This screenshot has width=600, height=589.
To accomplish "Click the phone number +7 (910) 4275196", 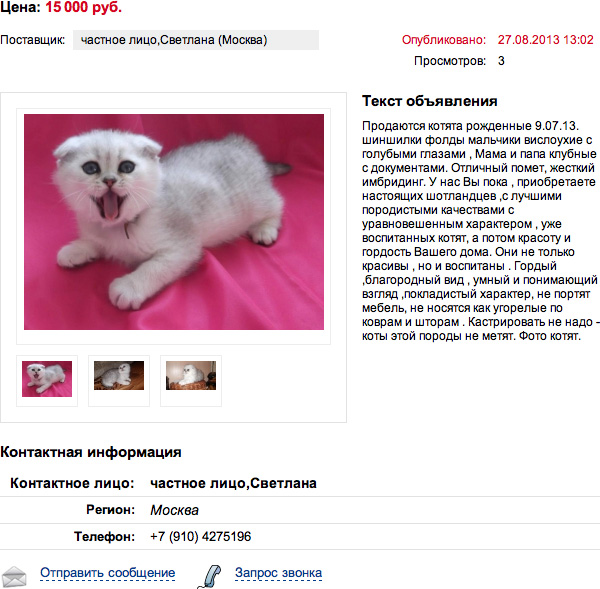I will [201, 537].
